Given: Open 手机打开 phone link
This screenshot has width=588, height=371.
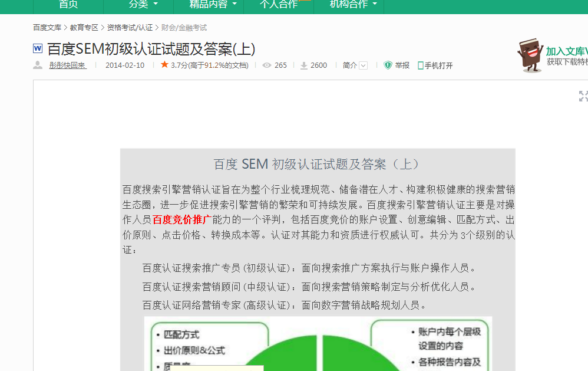Looking at the screenshot, I should click(435, 65).
